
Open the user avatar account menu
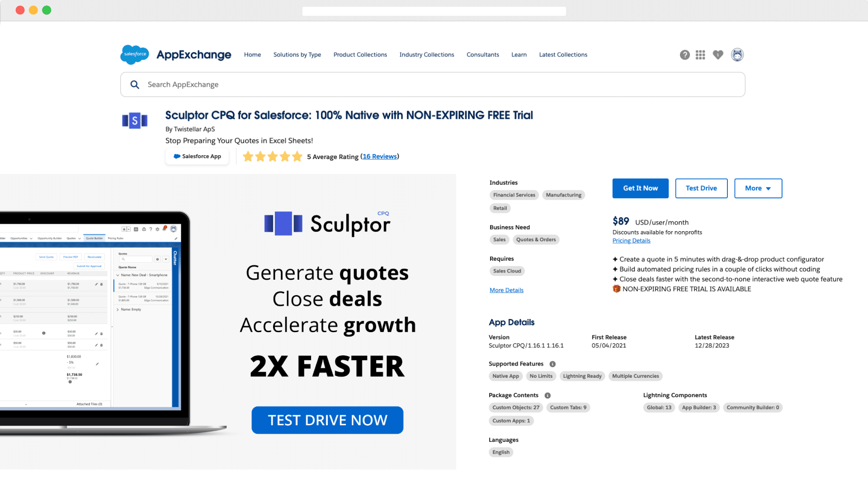pos(737,54)
